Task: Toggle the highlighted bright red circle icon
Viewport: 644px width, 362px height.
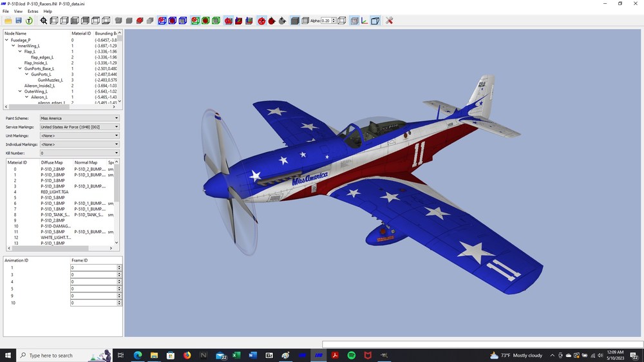Action: (261, 21)
